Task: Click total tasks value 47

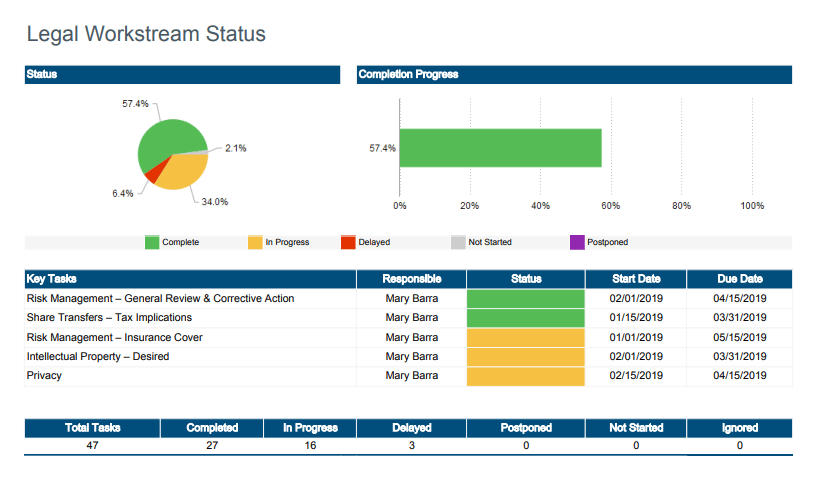Action: coord(92,446)
